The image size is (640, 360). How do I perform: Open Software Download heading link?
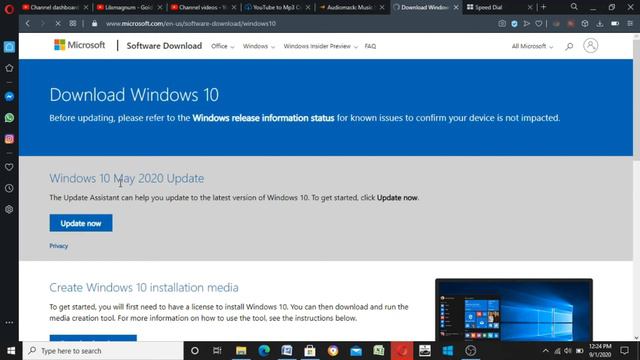(164, 46)
